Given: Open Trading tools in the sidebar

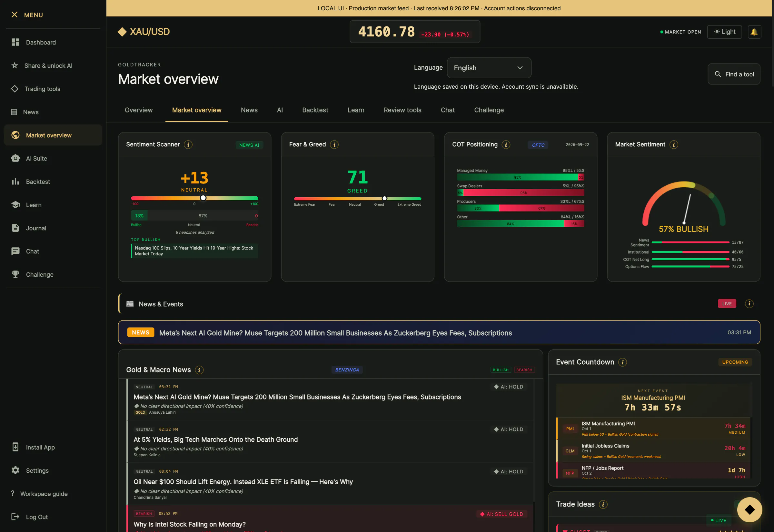Looking at the screenshot, I should (x=53, y=89).
